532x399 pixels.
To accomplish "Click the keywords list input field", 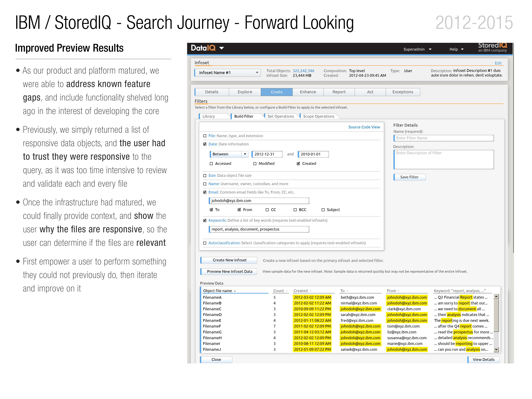I will [x=259, y=229].
